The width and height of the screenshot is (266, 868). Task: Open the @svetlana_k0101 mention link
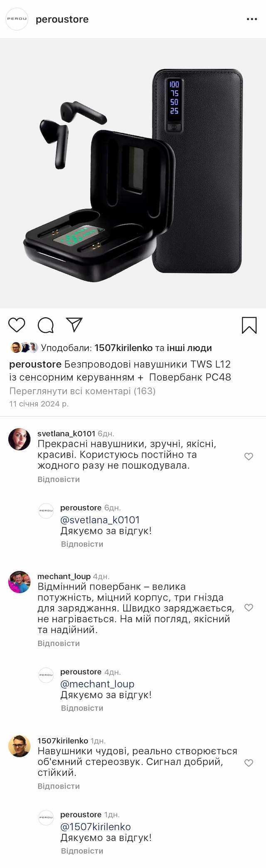(x=100, y=520)
